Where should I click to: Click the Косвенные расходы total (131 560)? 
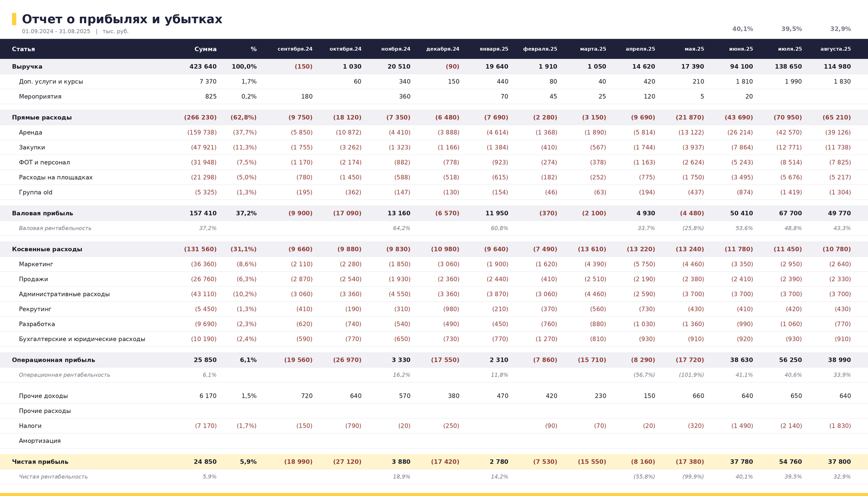coord(200,249)
